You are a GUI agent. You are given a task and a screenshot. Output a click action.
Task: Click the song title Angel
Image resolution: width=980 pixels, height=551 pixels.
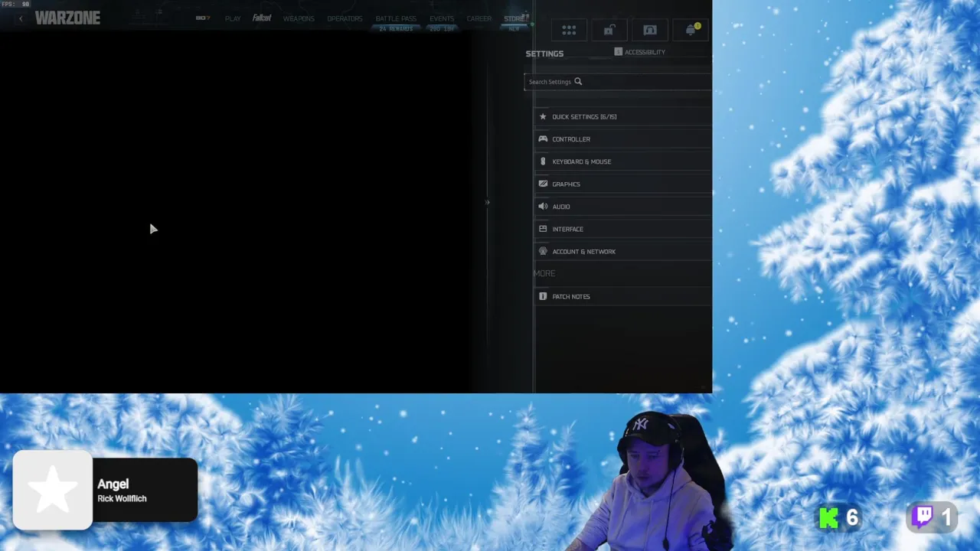click(x=113, y=484)
